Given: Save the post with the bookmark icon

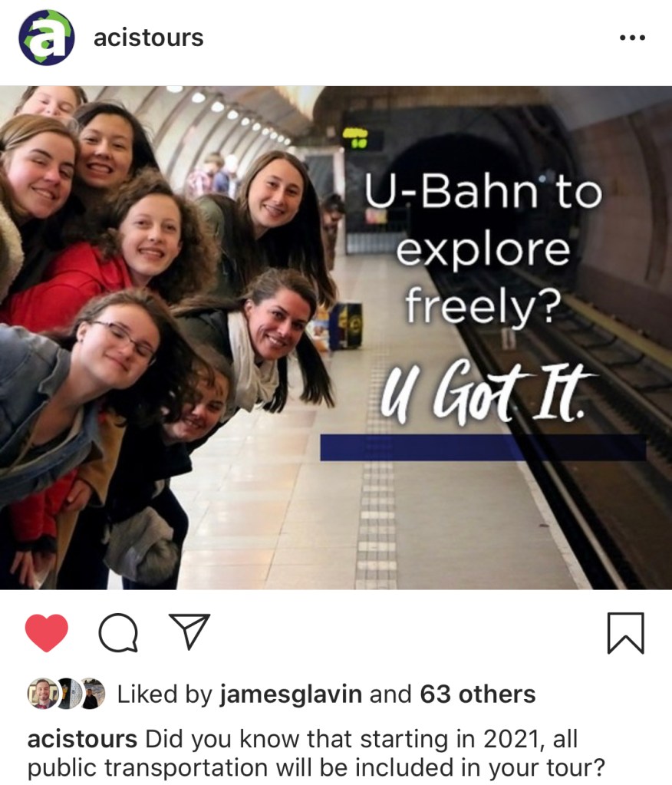Looking at the screenshot, I should coord(625,633).
